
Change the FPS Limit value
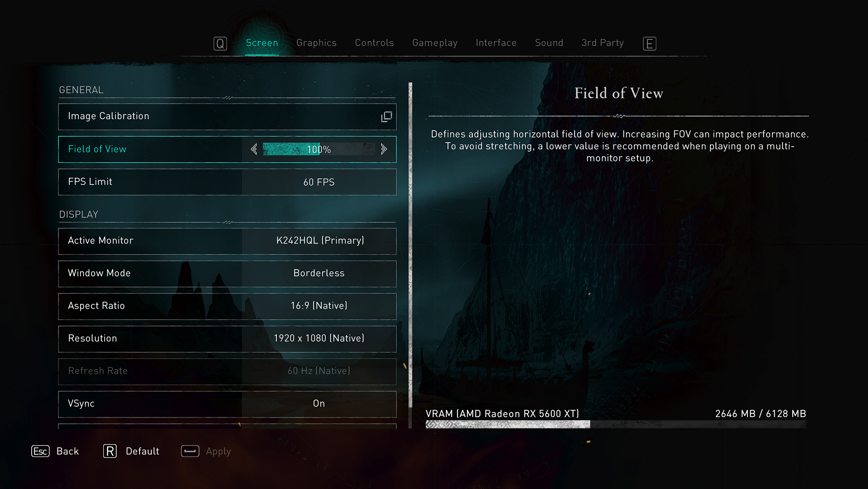[318, 182]
